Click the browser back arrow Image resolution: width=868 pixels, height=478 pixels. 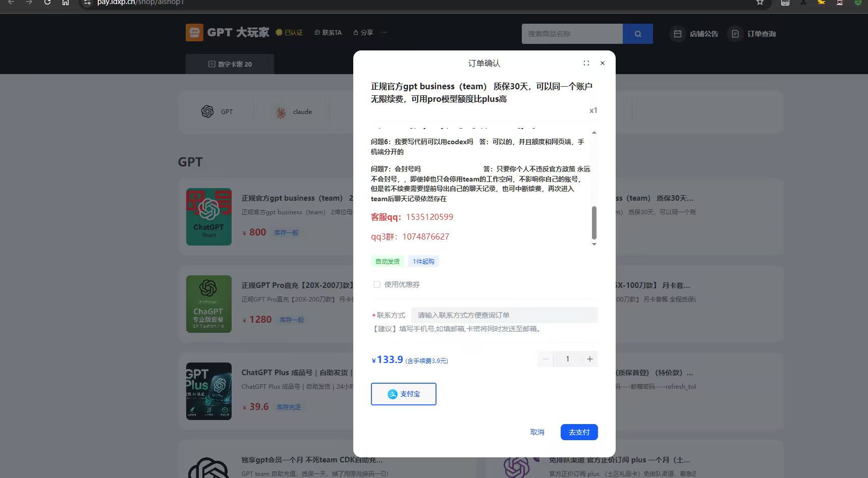click(11, 3)
